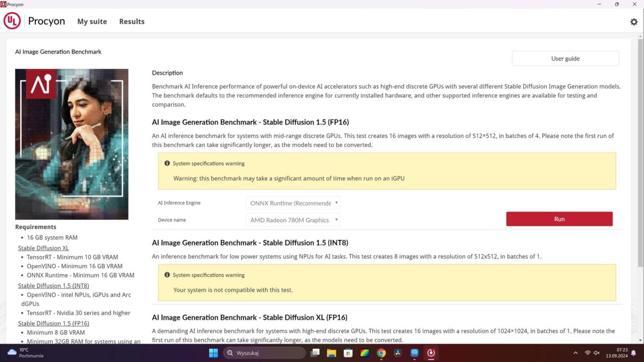Open DaVinci Resolve from the taskbar

[397, 353]
